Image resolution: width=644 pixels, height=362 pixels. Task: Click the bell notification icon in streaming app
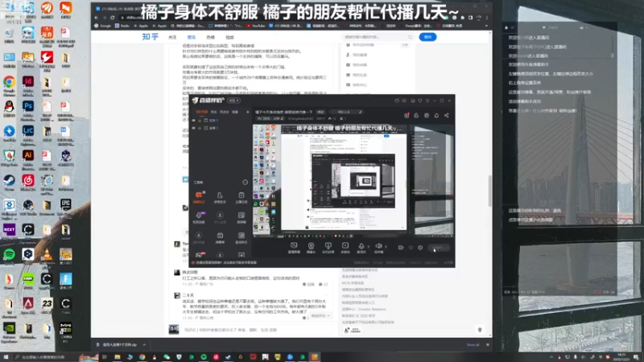coord(436,115)
